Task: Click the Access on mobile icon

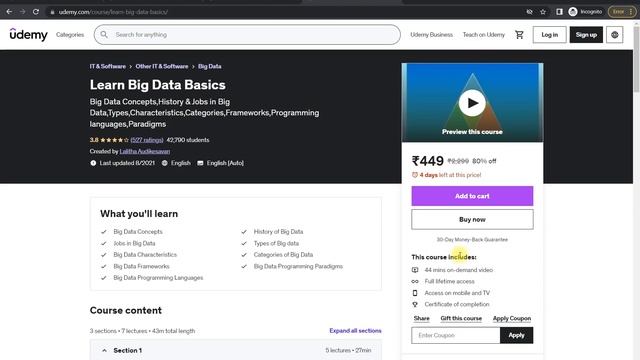Action: pyautogui.click(x=415, y=293)
